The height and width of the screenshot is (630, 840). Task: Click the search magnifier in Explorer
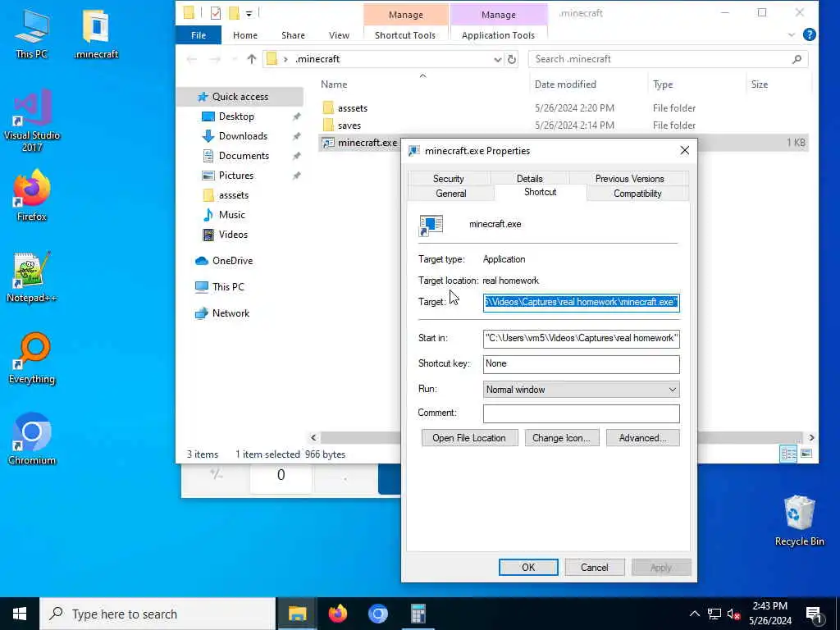pos(797,59)
